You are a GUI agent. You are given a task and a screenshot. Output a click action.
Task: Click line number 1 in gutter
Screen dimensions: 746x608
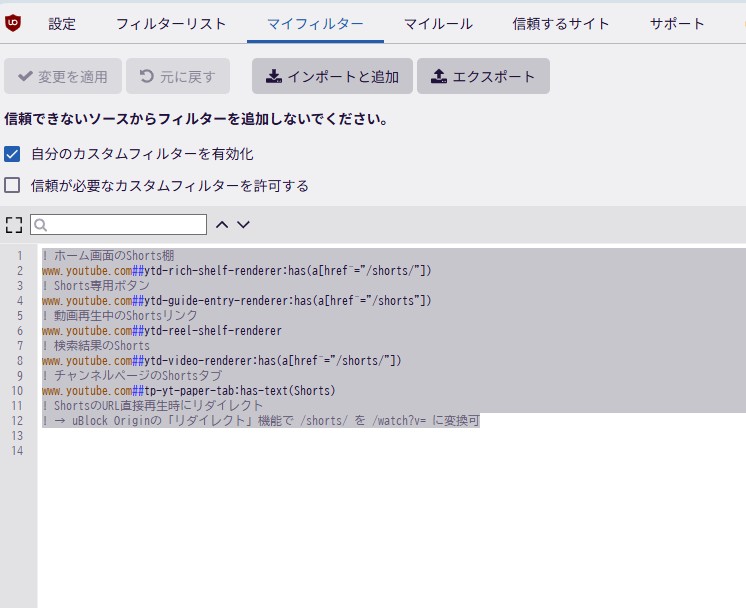tap(20, 255)
